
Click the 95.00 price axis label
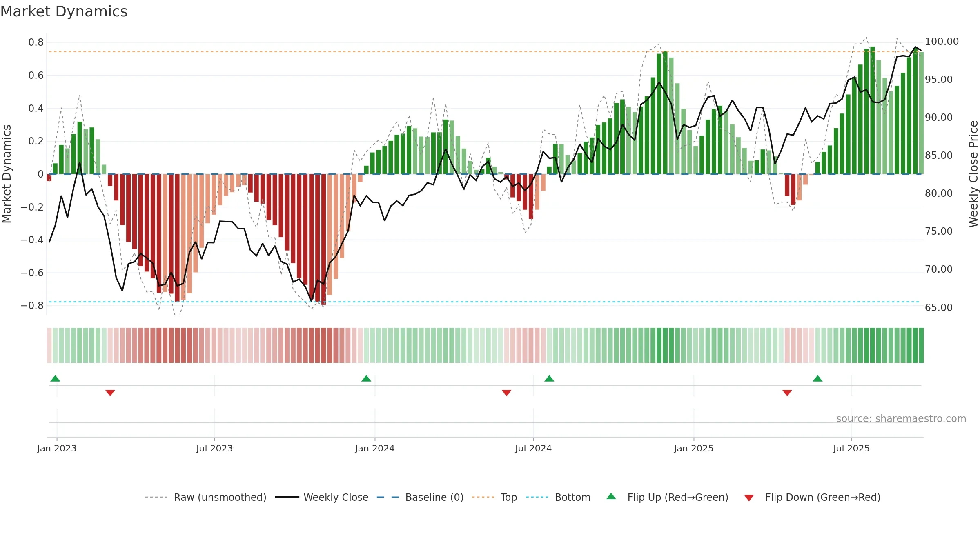pyautogui.click(x=939, y=80)
